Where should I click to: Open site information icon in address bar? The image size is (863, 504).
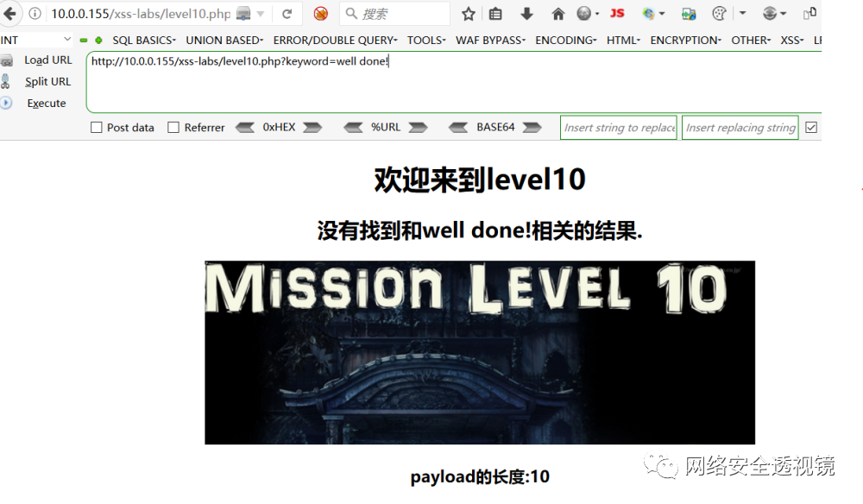coord(35,13)
